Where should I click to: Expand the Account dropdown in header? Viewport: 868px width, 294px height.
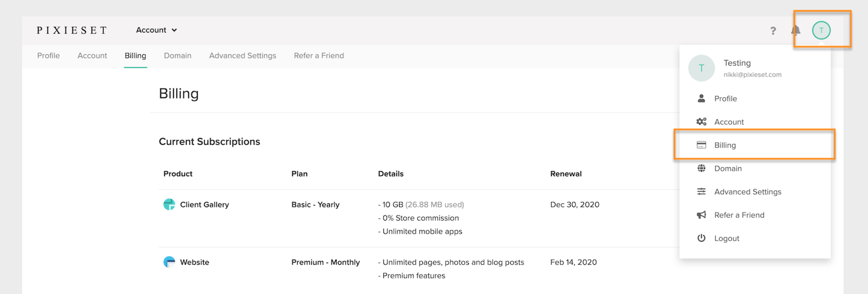click(156, 30)
